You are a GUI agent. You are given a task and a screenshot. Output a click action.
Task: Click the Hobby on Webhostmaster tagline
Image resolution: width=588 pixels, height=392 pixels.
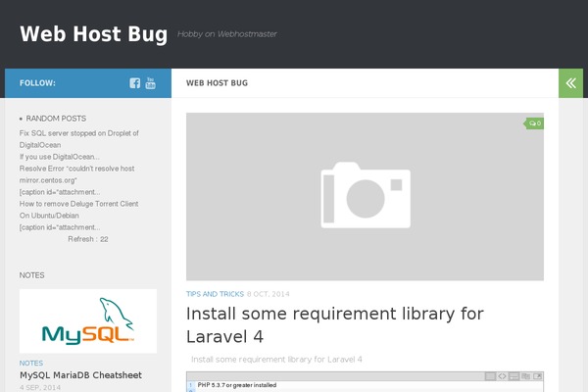(x=227, y=34)
